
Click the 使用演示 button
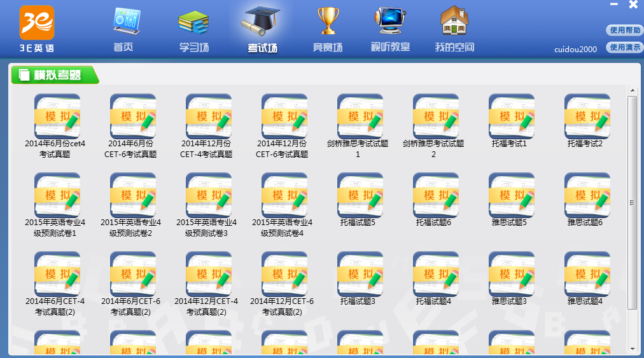point(625,47)
